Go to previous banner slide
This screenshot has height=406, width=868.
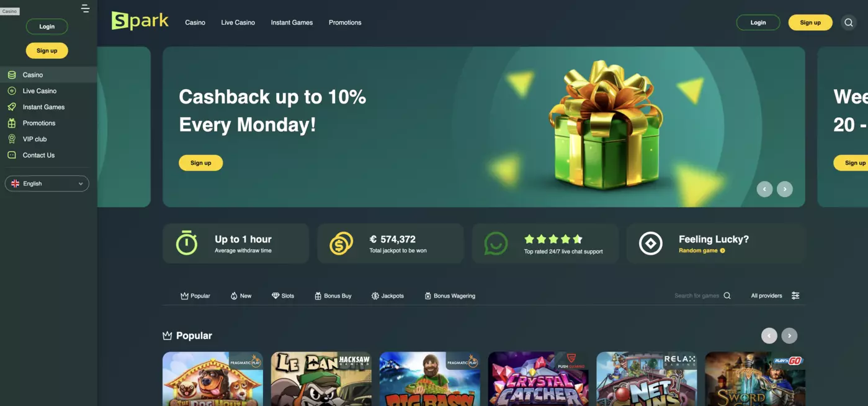(x=764, y=189)
